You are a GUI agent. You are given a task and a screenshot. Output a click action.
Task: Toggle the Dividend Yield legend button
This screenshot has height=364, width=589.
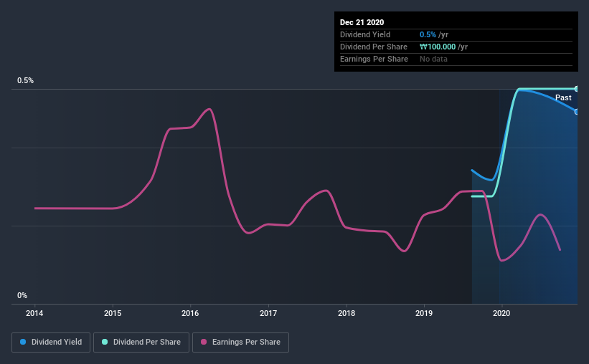pos(51,343)
